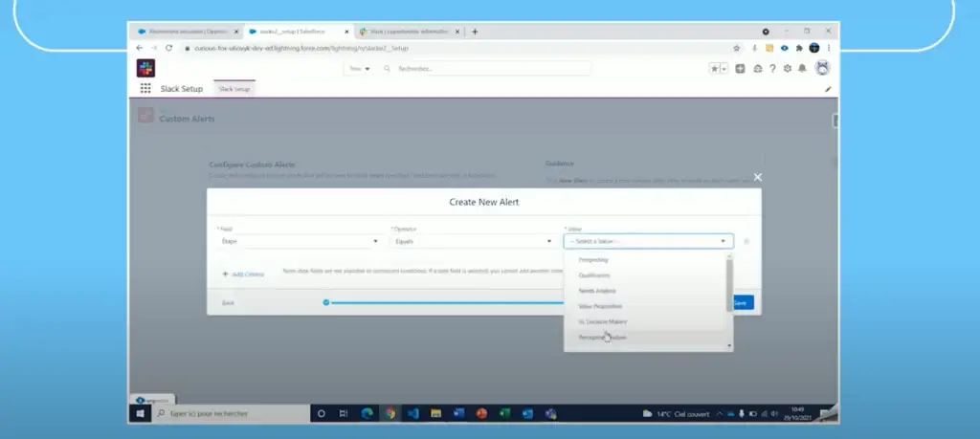Click the value list scrollbar thumb
This screenshot has height=439, width=980.
[728, 285]
